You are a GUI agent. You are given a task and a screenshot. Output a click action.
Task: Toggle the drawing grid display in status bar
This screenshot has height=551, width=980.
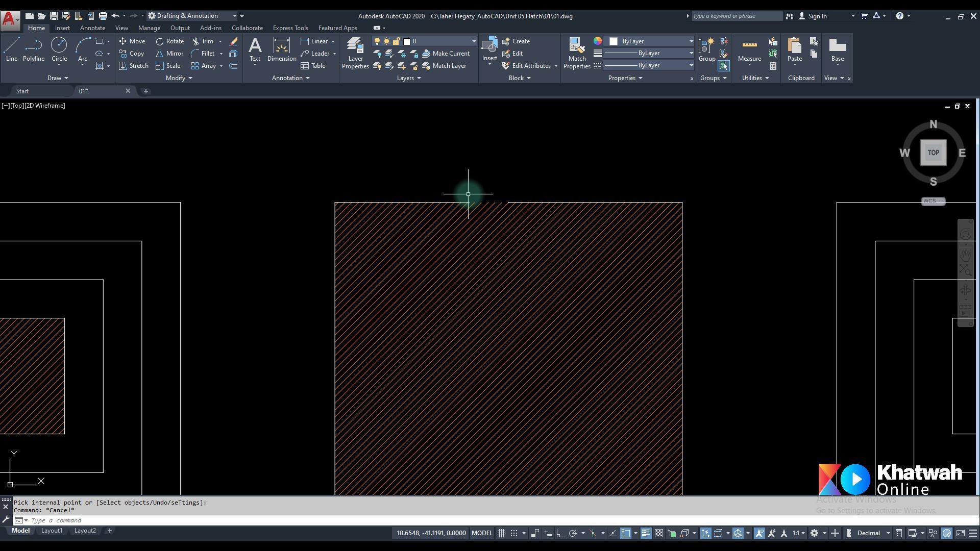501,533
